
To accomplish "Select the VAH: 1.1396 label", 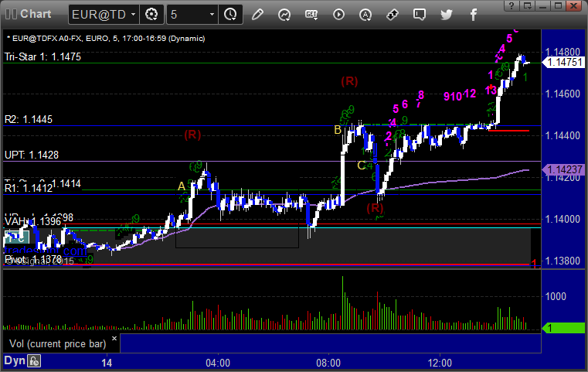I will (32, 221).
